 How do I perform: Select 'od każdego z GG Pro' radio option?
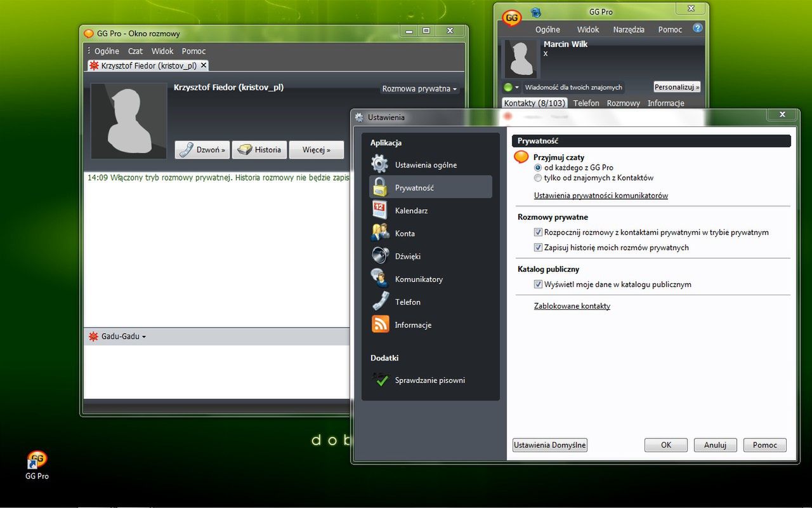538,168
